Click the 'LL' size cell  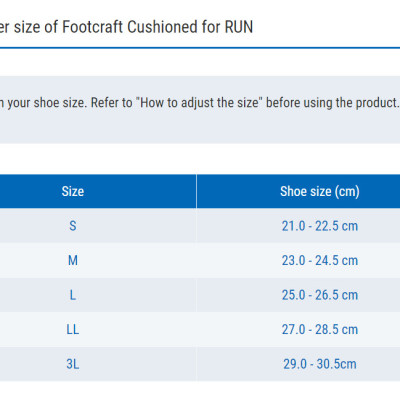coord(98,329)
